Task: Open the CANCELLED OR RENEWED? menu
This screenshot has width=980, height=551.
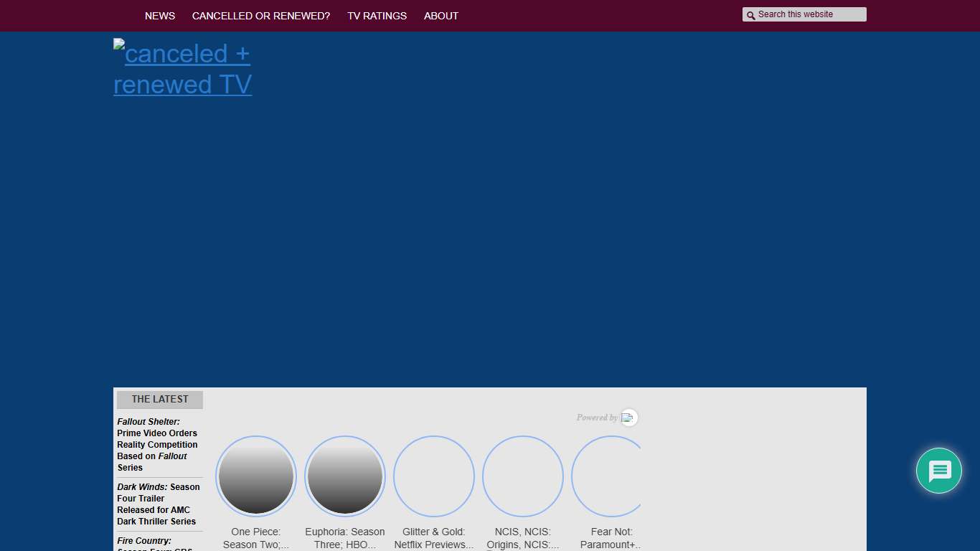Action: [261, 16]
